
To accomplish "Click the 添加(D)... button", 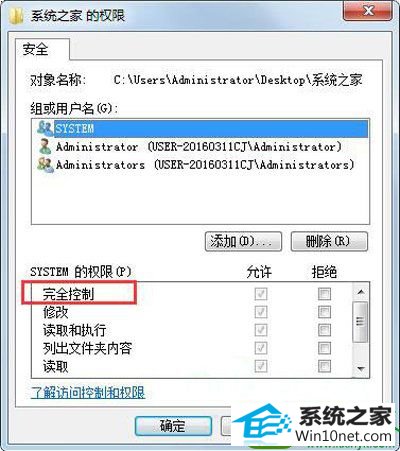I will [243, 242].
